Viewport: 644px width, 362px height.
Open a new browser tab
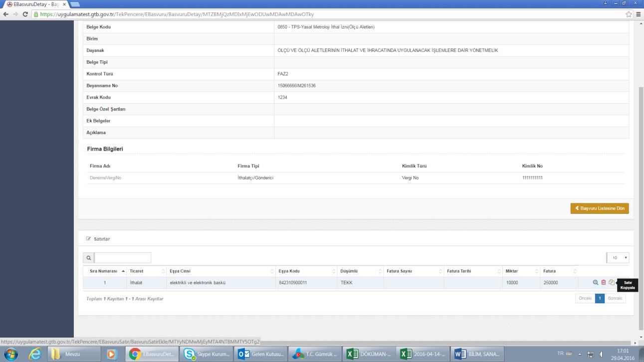76,4
